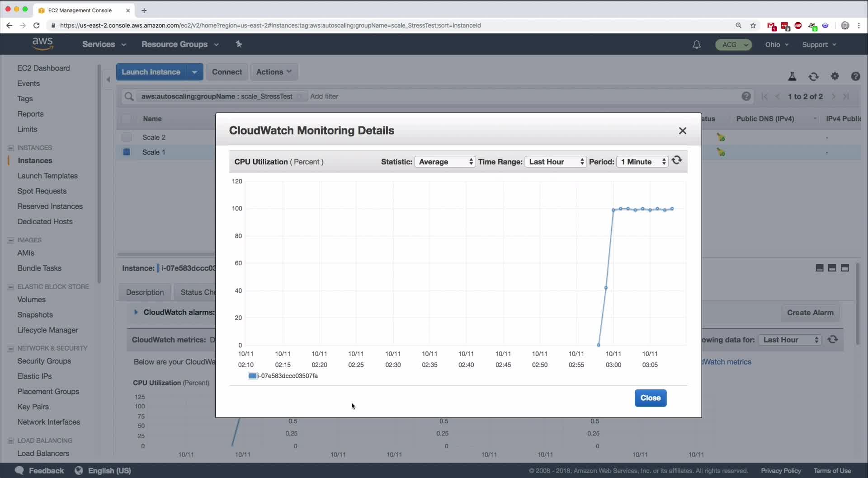The image size is (868, 478).
Task: Minimize the instance details pane
Action: point(819,268)
